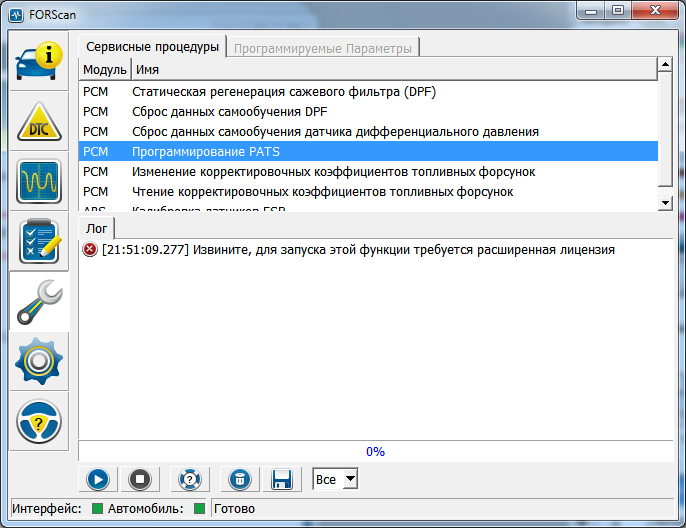This screenshot has width=686, height=528.
Task: Select Чтение корректировочных коэффициентов топливных форсунок
Action: tap(368, 192)
